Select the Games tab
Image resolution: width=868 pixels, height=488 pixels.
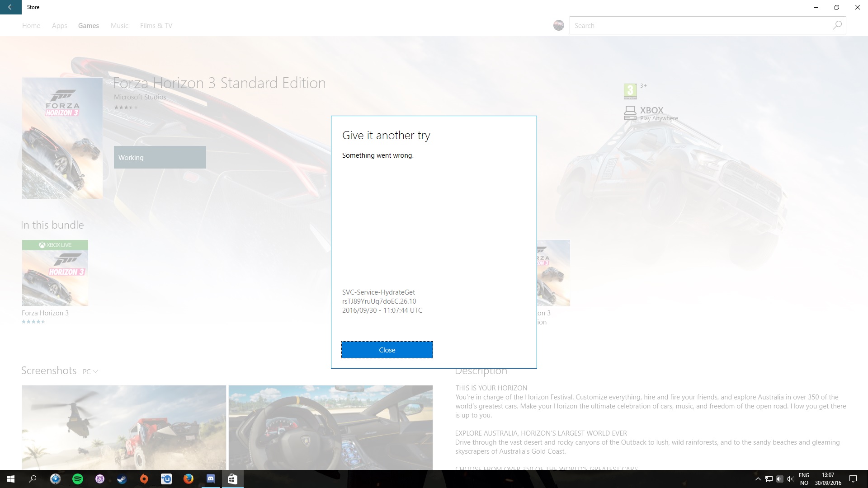pyautogui.click(x=89, y=26)
